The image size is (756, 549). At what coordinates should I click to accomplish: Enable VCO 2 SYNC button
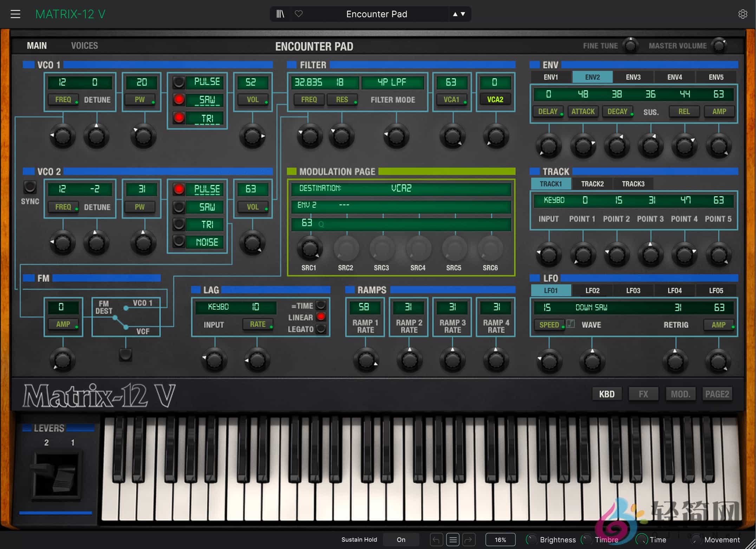click(30, 187)
